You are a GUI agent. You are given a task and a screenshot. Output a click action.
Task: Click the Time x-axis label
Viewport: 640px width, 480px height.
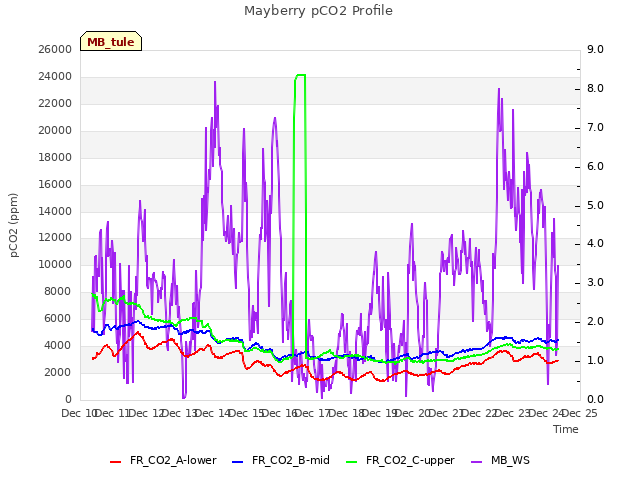click(566, 429)
